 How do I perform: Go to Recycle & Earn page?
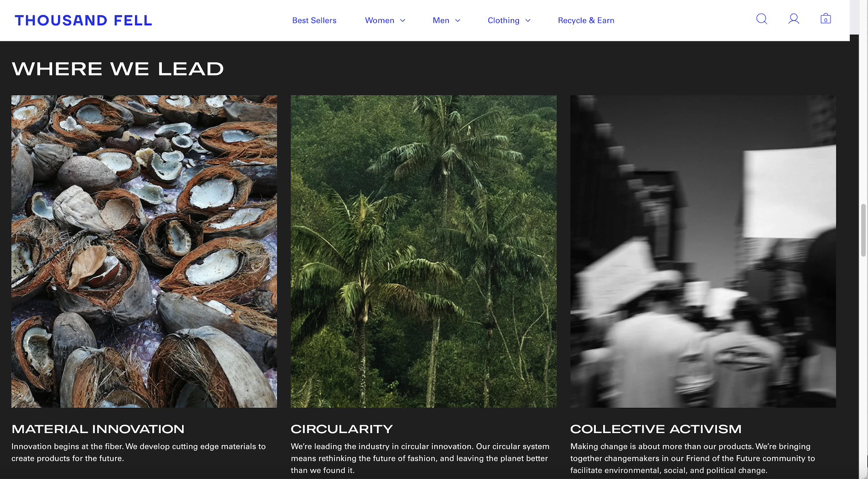pos(586,20)
